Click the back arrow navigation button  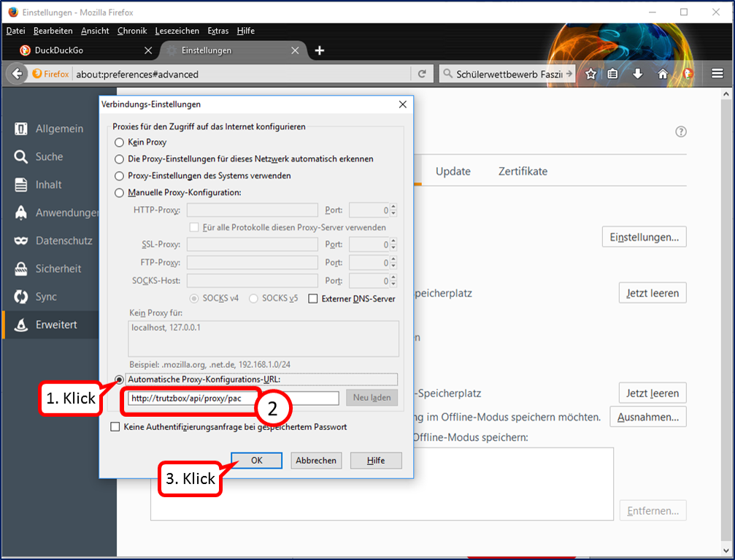click(x=17, y=74)
